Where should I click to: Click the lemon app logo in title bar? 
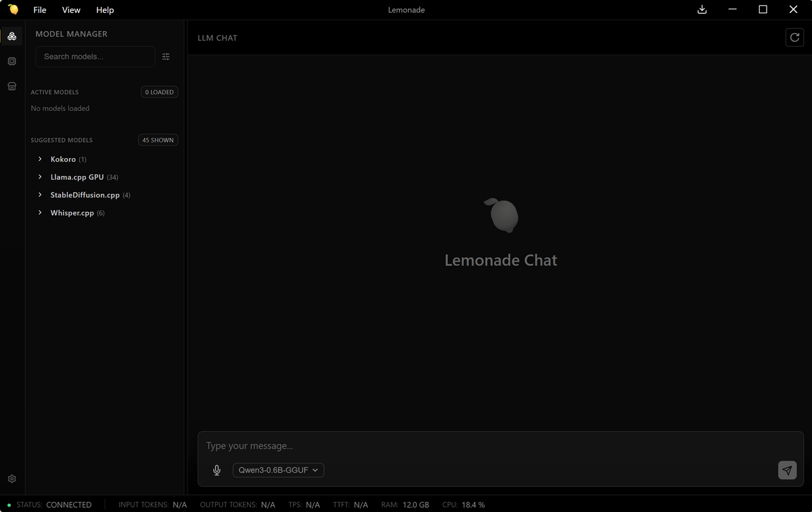13,9
